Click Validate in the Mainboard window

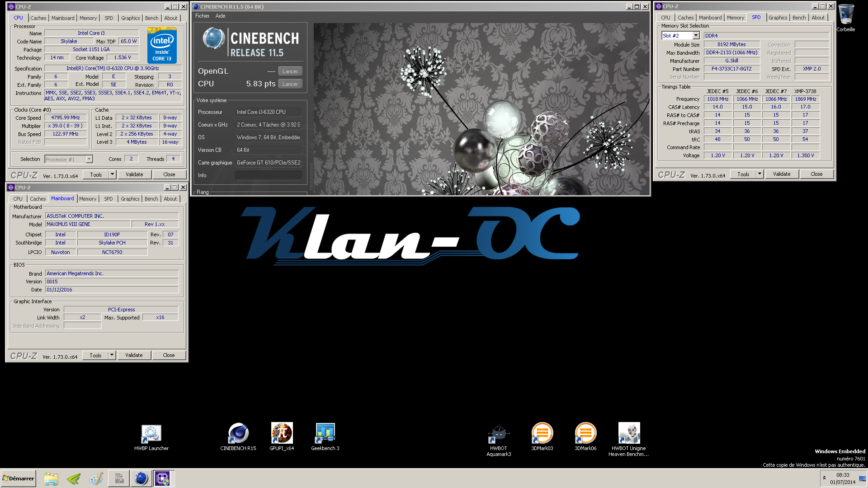(x=134, y=355)
